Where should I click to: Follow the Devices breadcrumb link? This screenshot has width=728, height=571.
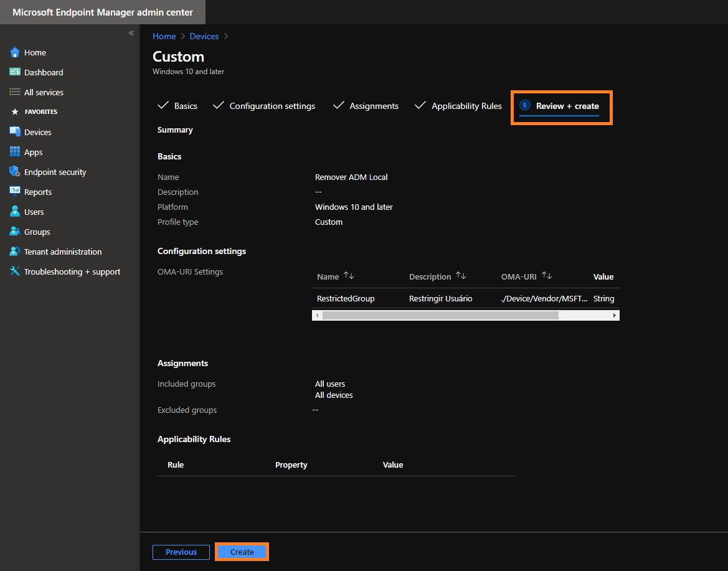pyautogui.click(x=204, y=36)
